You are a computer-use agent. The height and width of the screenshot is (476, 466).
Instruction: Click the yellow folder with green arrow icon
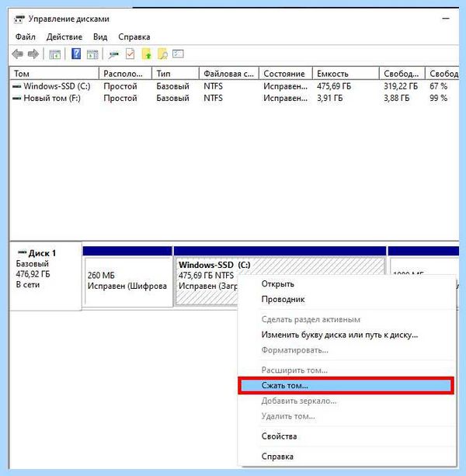pos(147,54)
